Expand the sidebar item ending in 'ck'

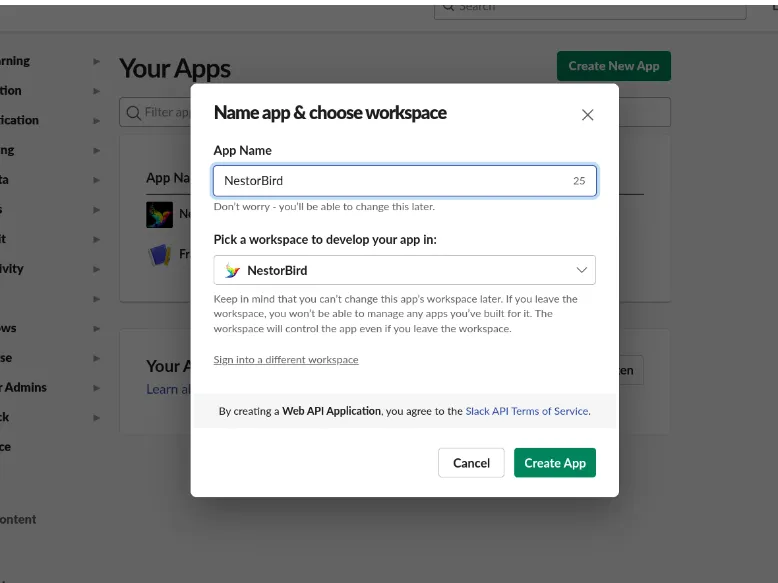click(96, 418)
